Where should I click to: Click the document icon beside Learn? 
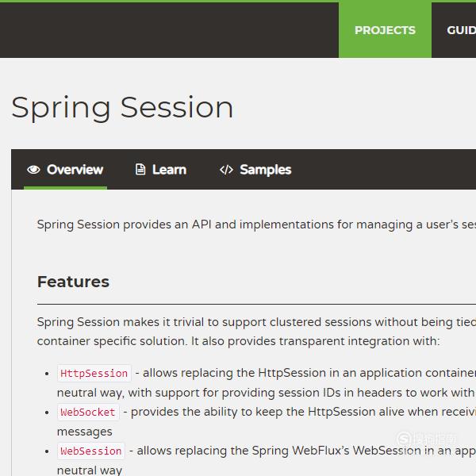coord(140,170)
